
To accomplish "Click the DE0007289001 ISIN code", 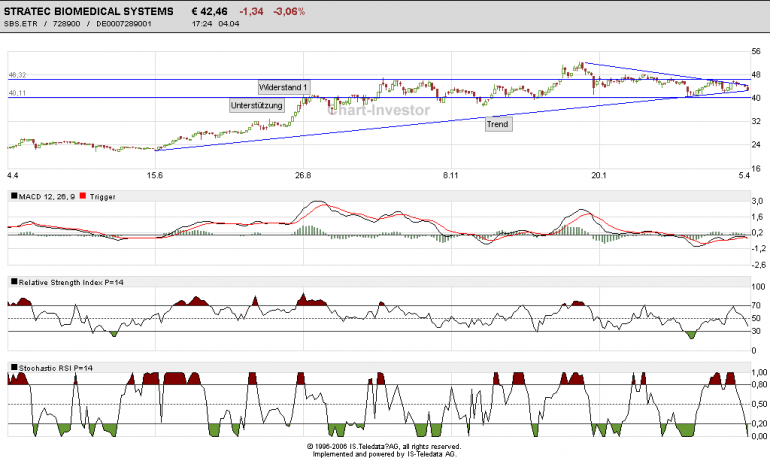I will (x=124, y=24).
